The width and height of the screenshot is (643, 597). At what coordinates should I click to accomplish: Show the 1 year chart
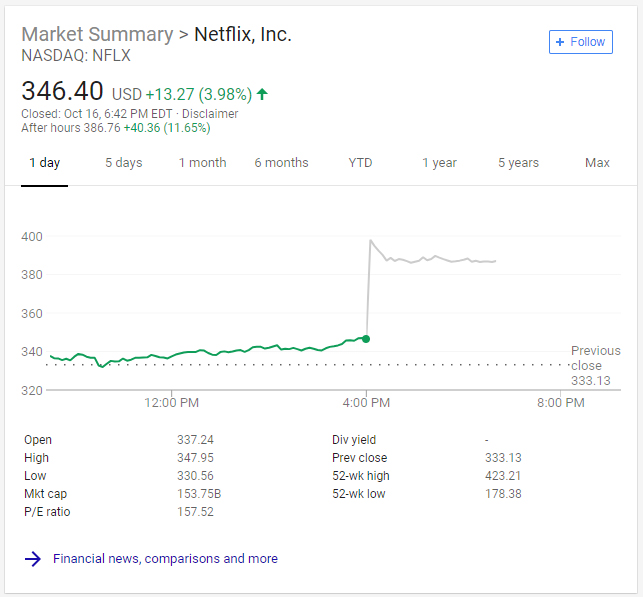pos(439,163)
